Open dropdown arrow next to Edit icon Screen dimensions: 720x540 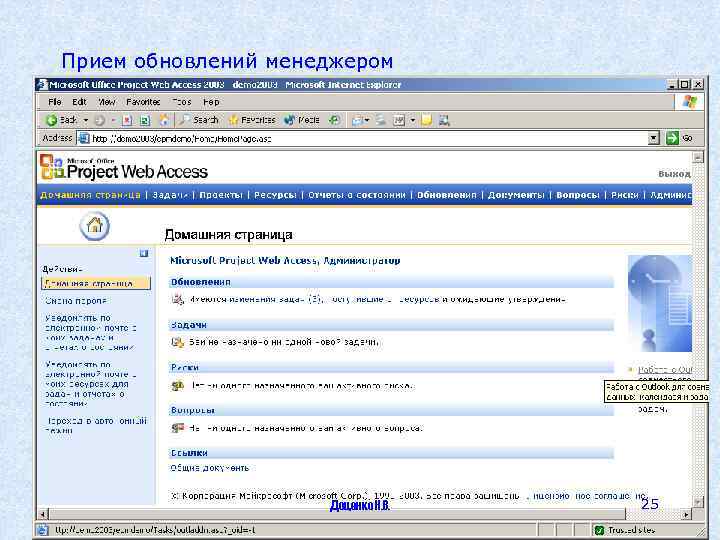click(412, 120)
